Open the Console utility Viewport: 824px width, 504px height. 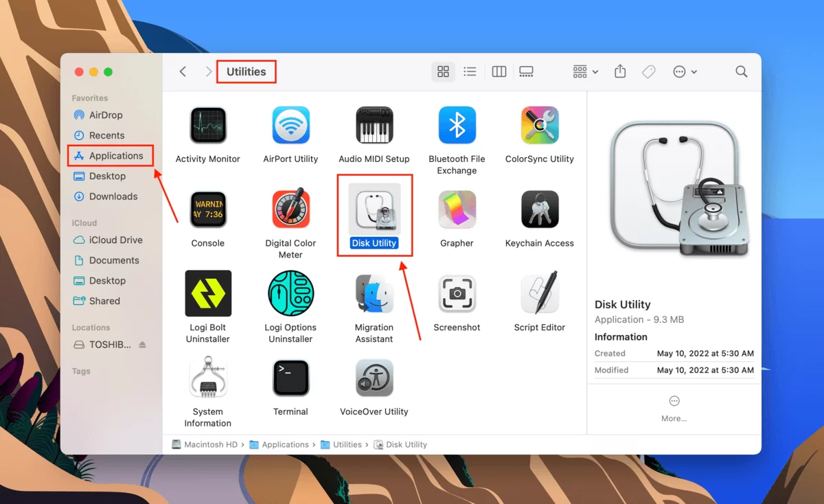(x=207, y=209)
